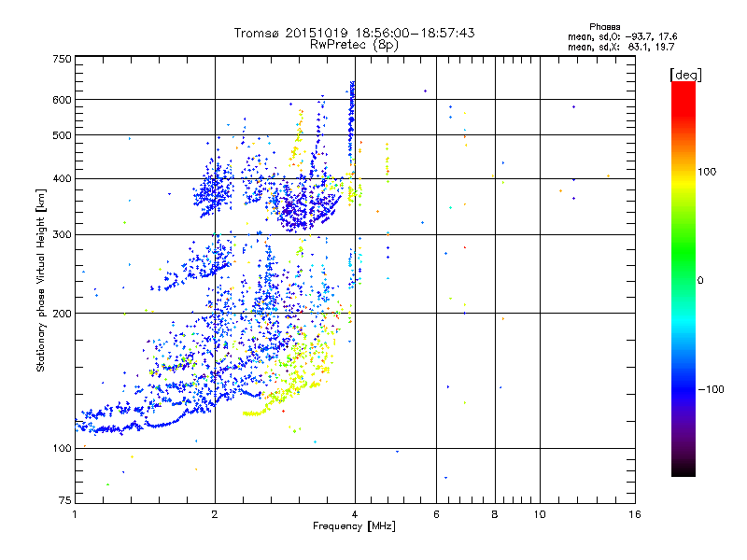Image resolution: width=747 pixels, height=560 pixels.
Task: Click the 'mean, sd,O: -93.7, 17.6' line
Action: pos(622,36)
